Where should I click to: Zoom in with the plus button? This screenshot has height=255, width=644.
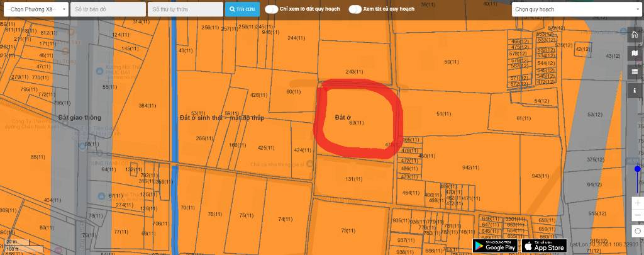[x=637, y=203]
